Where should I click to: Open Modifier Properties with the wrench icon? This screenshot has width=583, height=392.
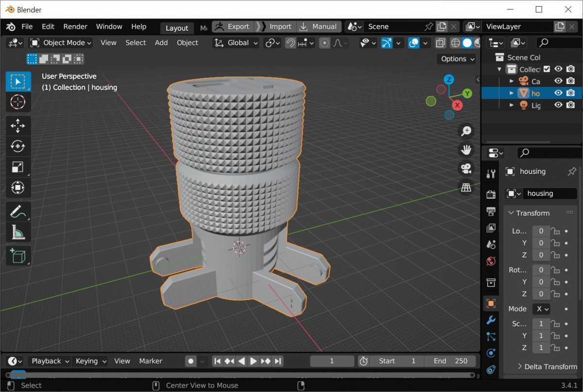490,320
